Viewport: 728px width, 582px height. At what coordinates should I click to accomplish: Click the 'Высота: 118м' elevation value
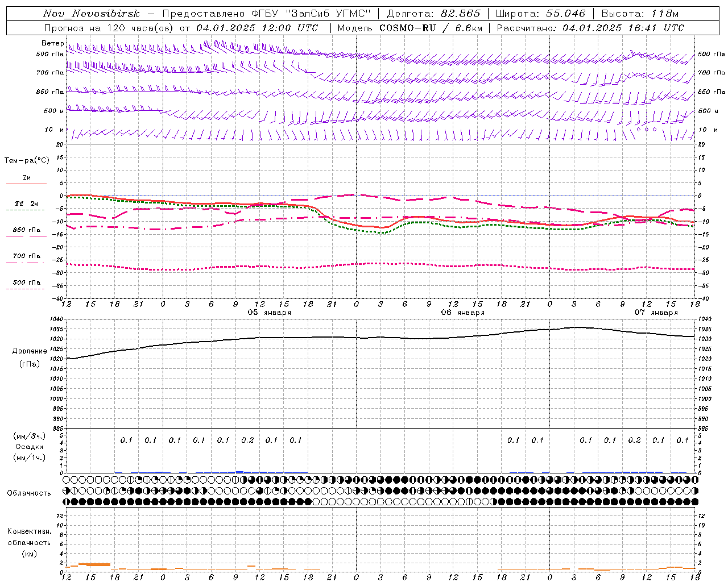[640, 14]
